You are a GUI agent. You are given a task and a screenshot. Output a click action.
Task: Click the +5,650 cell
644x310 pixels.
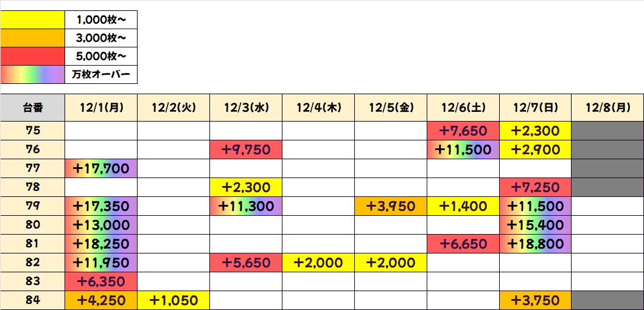tap(246, 263)
